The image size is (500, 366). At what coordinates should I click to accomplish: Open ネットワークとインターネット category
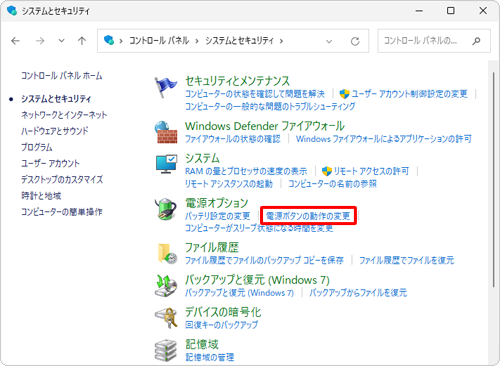tap(64, 115)
